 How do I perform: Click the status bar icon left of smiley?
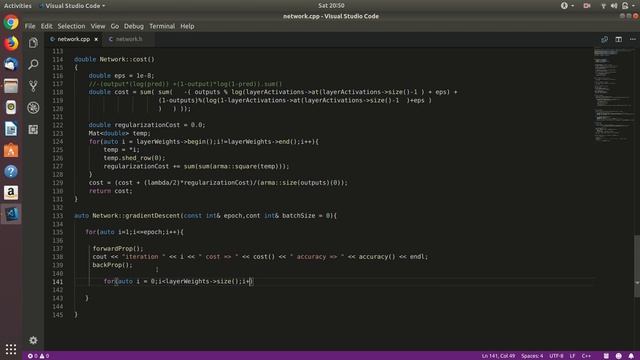pos(606,356)
